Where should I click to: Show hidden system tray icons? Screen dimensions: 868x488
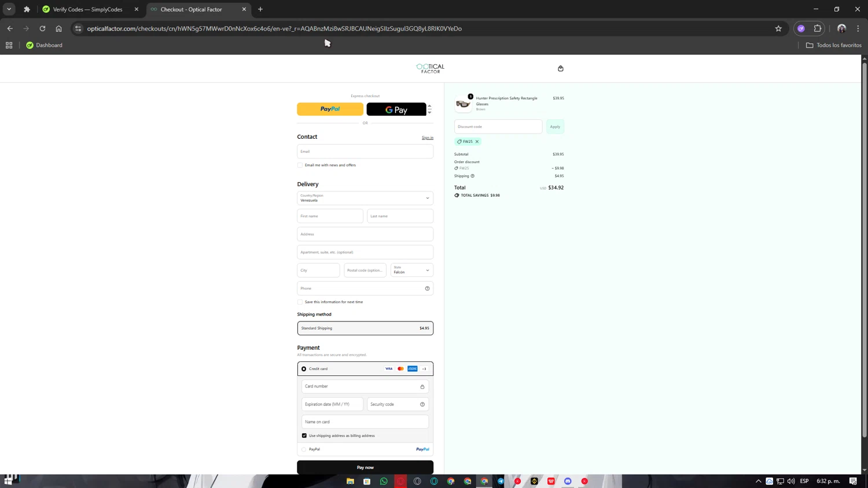tap(759, 481)
